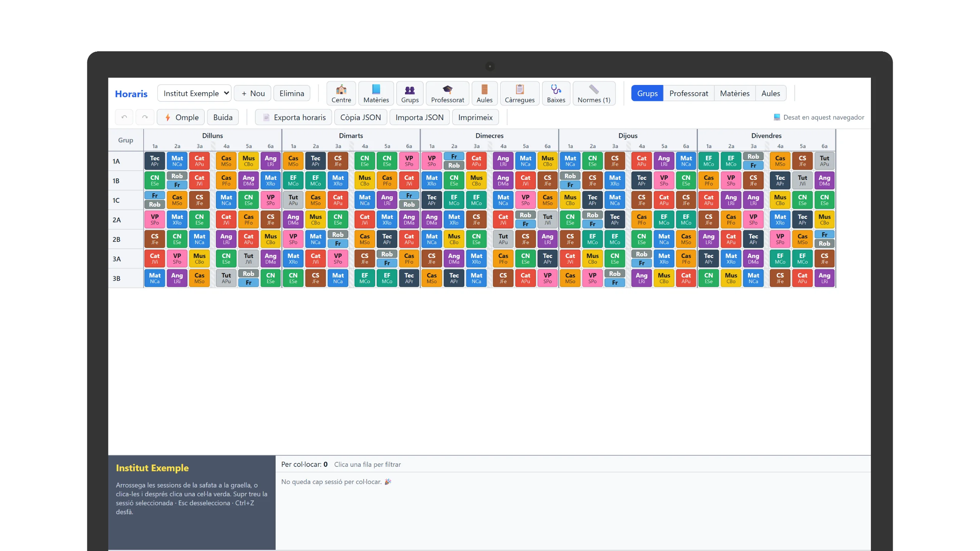This screenshot has width=980, height=551.
Task: Click the Omple lightning button
Action: point(181,117)
